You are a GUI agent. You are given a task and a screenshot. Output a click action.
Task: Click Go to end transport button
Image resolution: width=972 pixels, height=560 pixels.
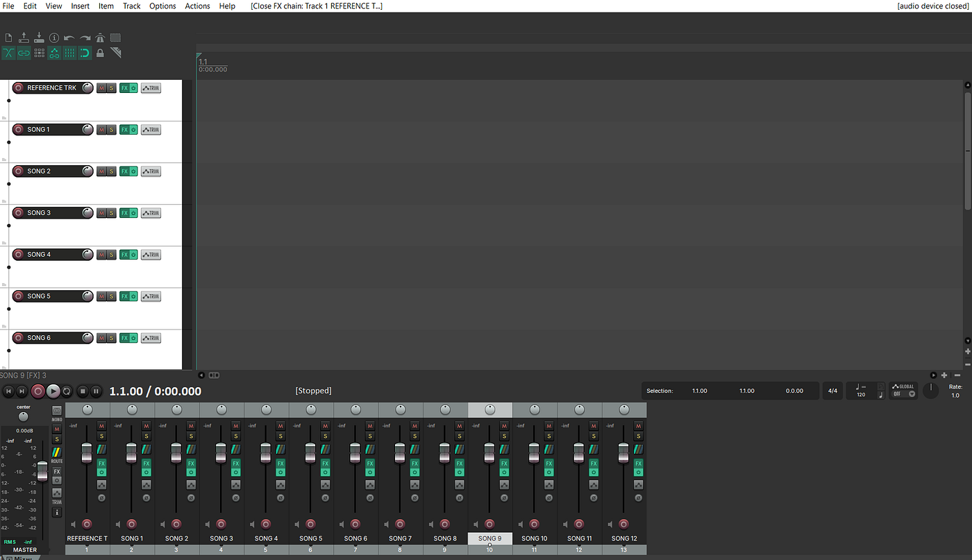22,391
